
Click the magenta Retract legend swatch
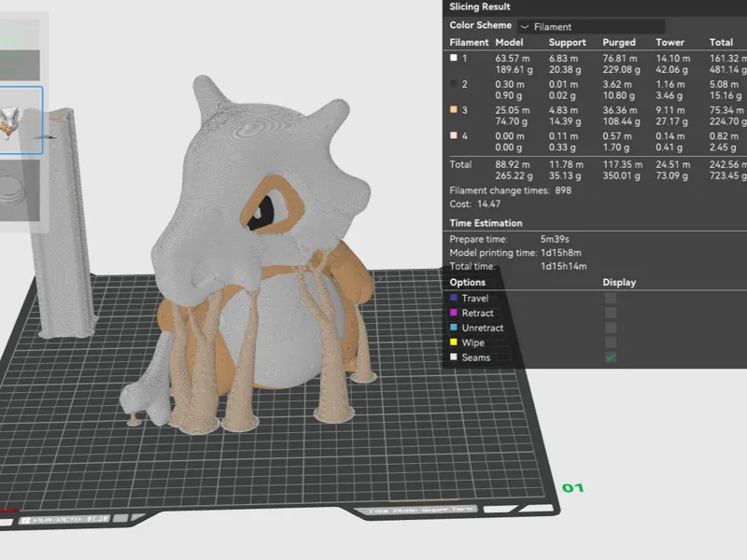(x=454, y=313)
